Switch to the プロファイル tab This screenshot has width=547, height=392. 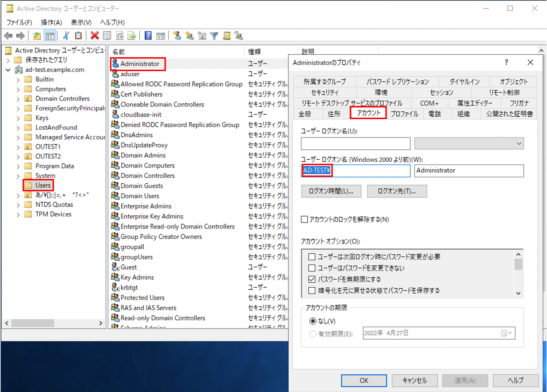click(405, 114)
